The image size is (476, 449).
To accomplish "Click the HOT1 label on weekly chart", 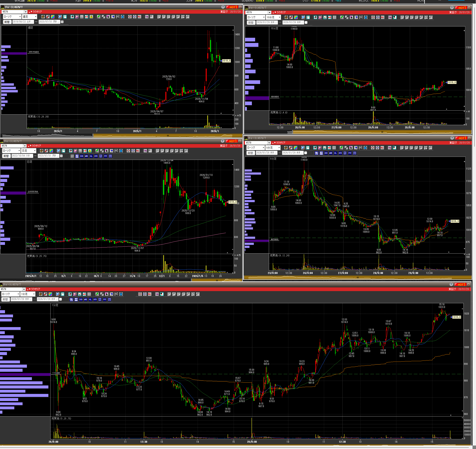I will pos(232,7).
